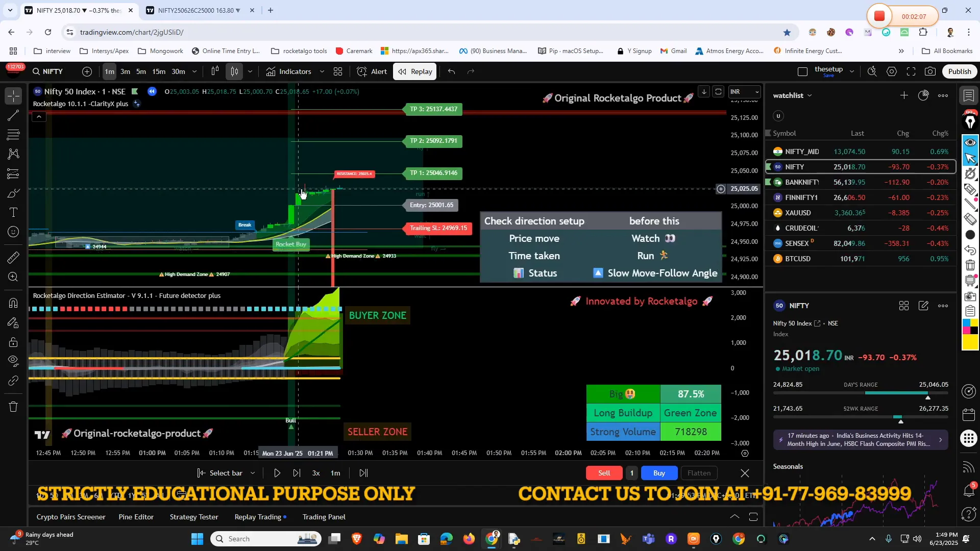Select the trend line drawing tool
The image size is (980, 551).
tap(13, 115)
